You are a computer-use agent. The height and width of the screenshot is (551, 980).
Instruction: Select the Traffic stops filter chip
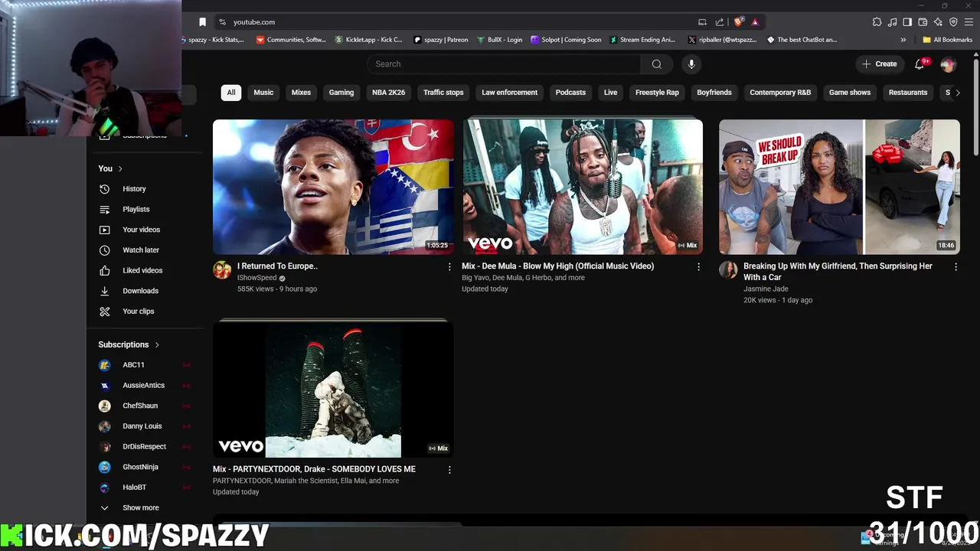pyautogui.click(x=443, y=93)
